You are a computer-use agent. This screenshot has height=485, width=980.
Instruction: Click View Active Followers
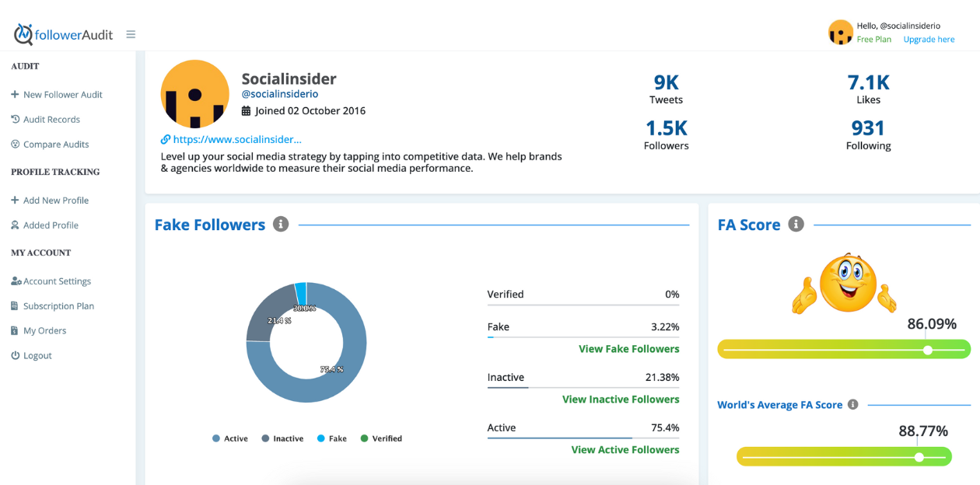point(625,450)
